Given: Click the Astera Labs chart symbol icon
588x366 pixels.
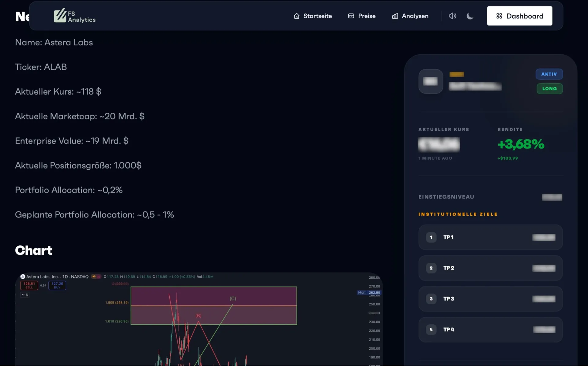Looking at the screenshot, I should click(x=23, y=277).
